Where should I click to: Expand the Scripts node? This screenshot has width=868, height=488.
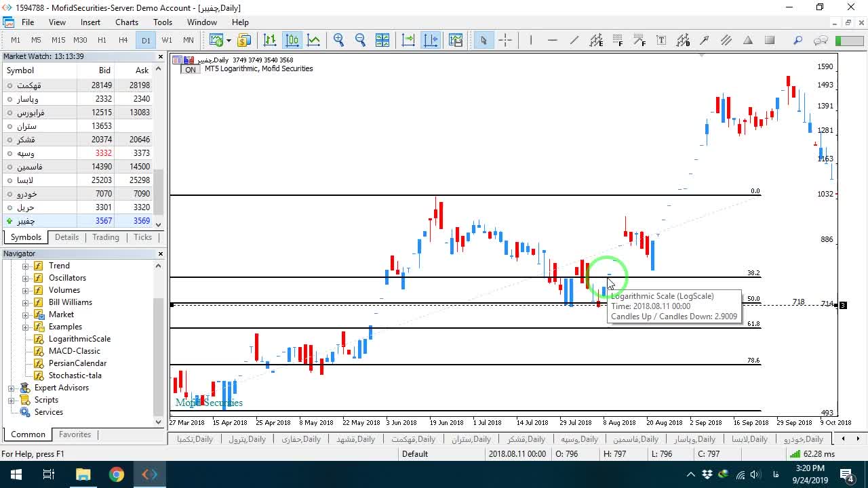click(x=12, y=400)
